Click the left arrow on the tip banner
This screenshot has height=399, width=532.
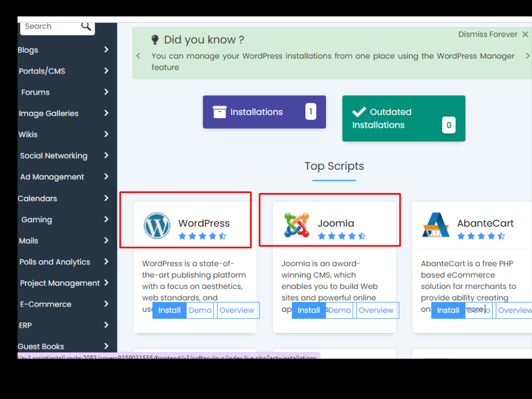138,56
